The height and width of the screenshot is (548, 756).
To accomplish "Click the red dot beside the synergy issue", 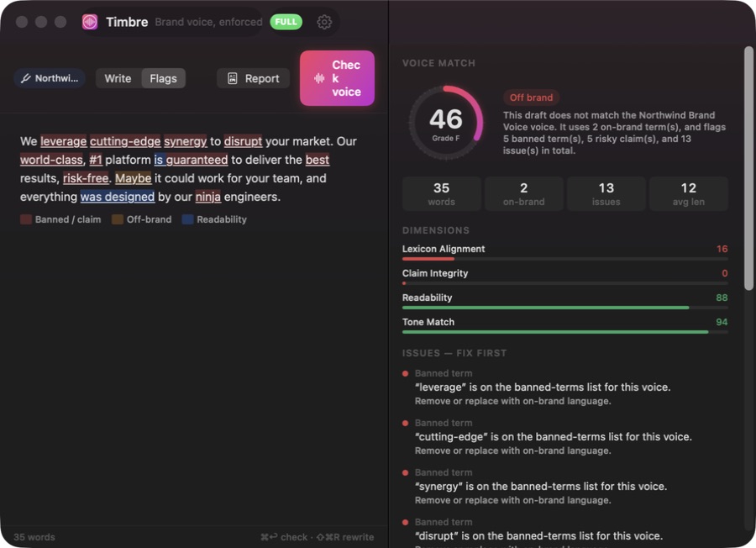I will tap(406, 472).
